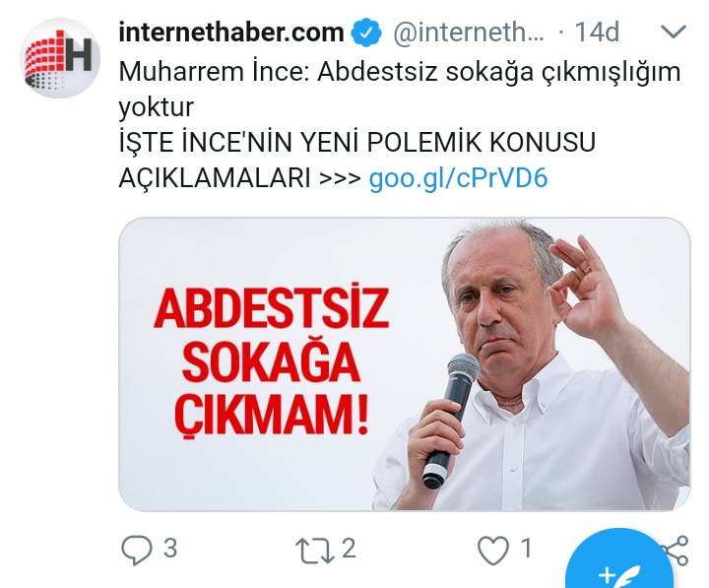Tap the like count 1
This screenshot has height=588, width=709.
526,549
